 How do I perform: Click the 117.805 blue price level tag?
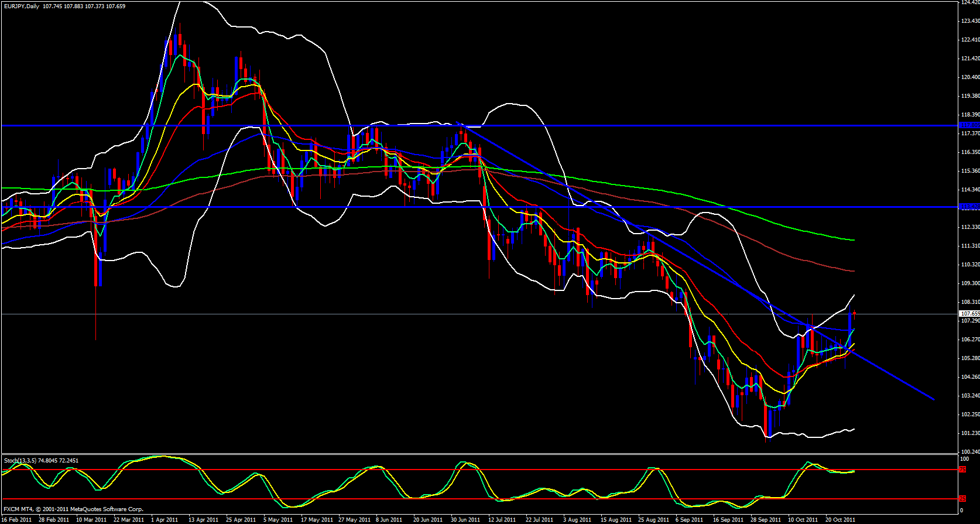point(969,125)
